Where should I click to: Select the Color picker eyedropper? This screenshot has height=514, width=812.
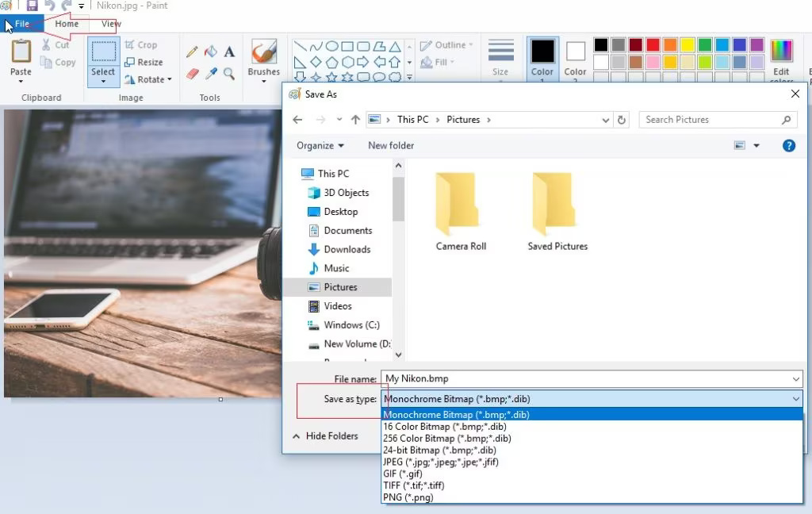pyautogui.click(x=211, y=74)
